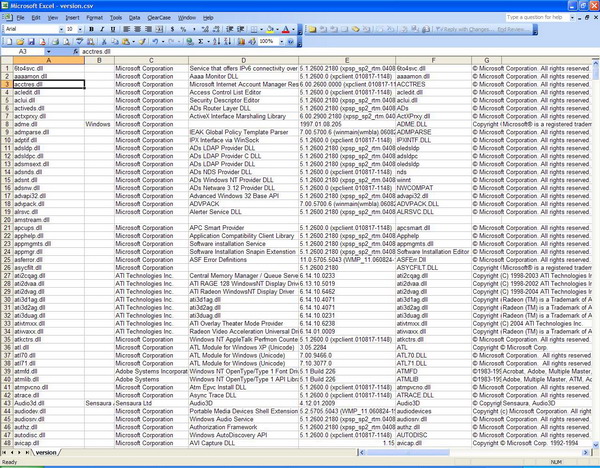Toggle Bold formatting

[91, 29]
